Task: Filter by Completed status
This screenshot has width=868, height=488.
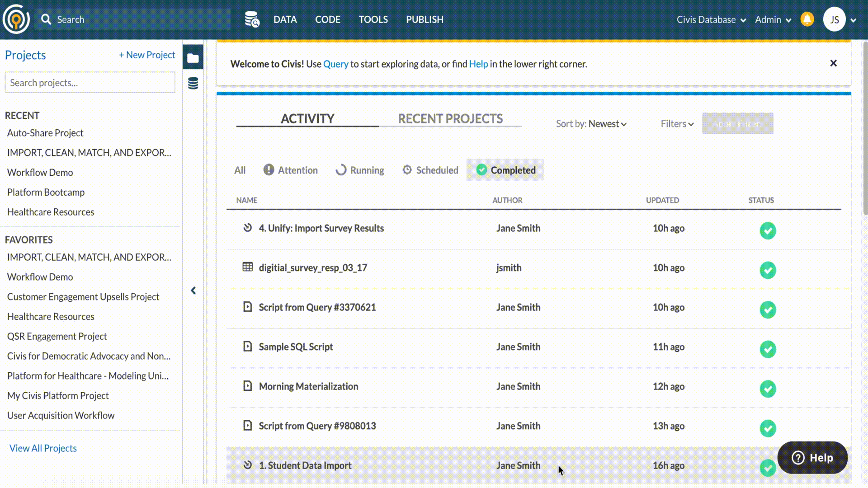Action: pos(505,170)
